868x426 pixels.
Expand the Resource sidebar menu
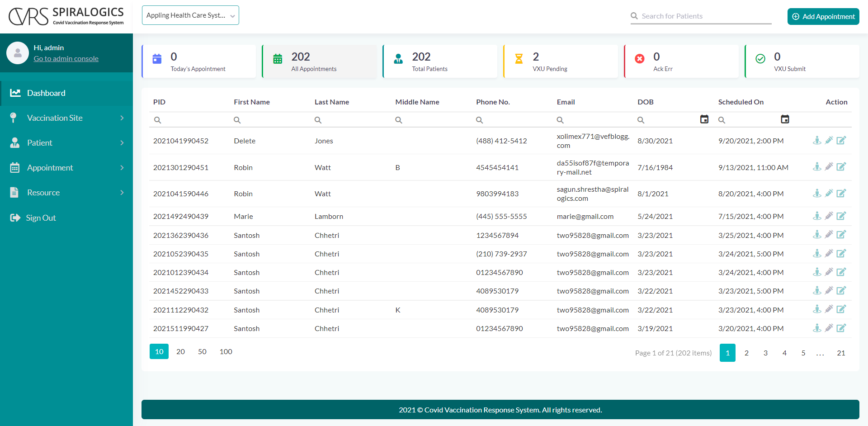pyautogui.click(x=66, y=192)
